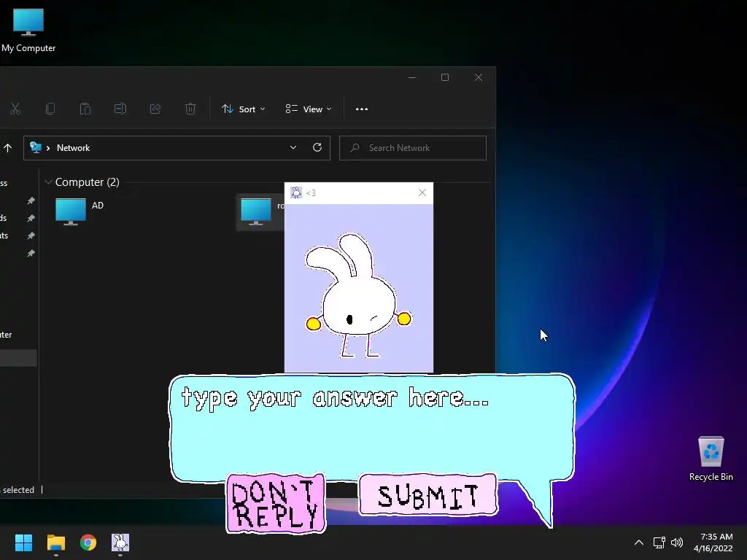Maximize the File Explorer window
Image resolution: width=747 pixels, height=560 pixels.
click(x=445, y=77)
